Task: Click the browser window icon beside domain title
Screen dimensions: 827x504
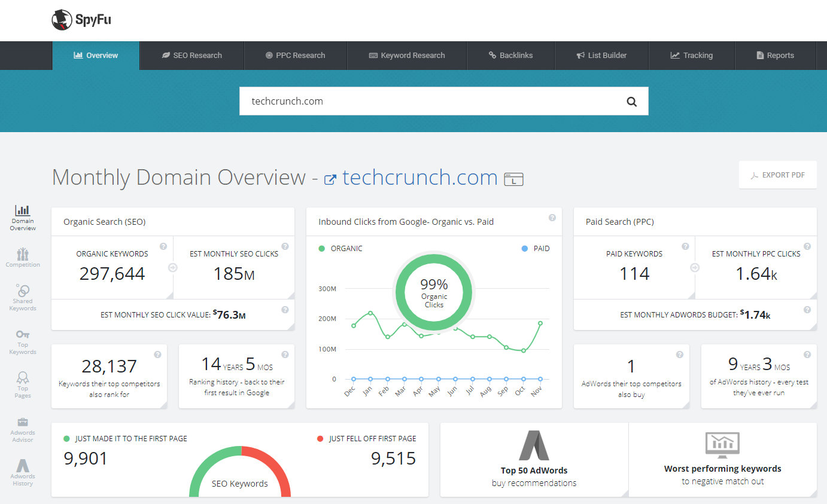Action: (x=514, y=179)
